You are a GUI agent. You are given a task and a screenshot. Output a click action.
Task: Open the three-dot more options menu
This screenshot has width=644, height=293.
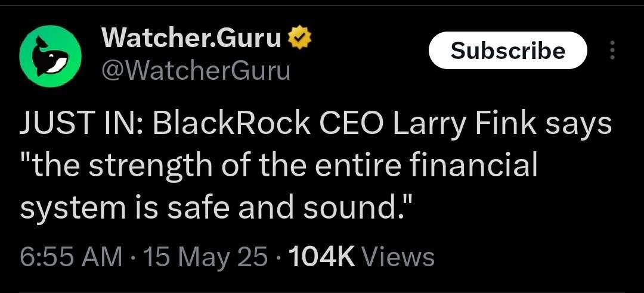tap(612, 51)
